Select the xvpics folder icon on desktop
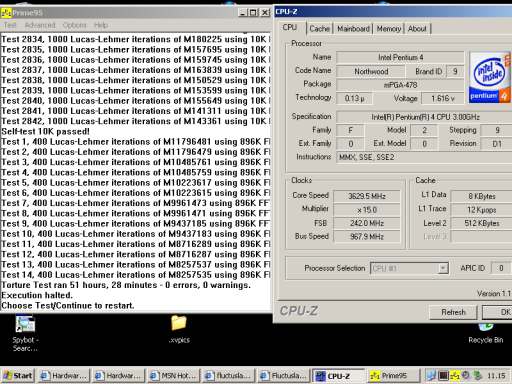Viewport: 512px width, 384px height. [179, 323]
